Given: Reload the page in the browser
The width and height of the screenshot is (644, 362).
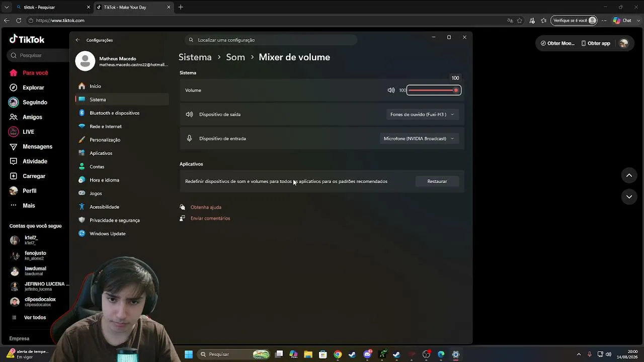Looking at the screenshot, I should coord(19,21).
